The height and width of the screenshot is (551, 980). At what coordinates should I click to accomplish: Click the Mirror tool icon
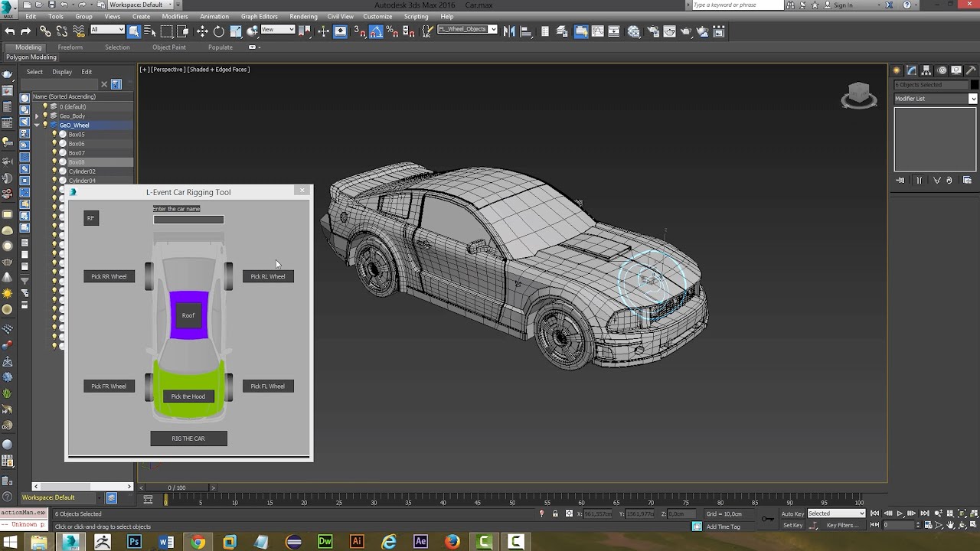pyautogui.click(x=509, y=31)
